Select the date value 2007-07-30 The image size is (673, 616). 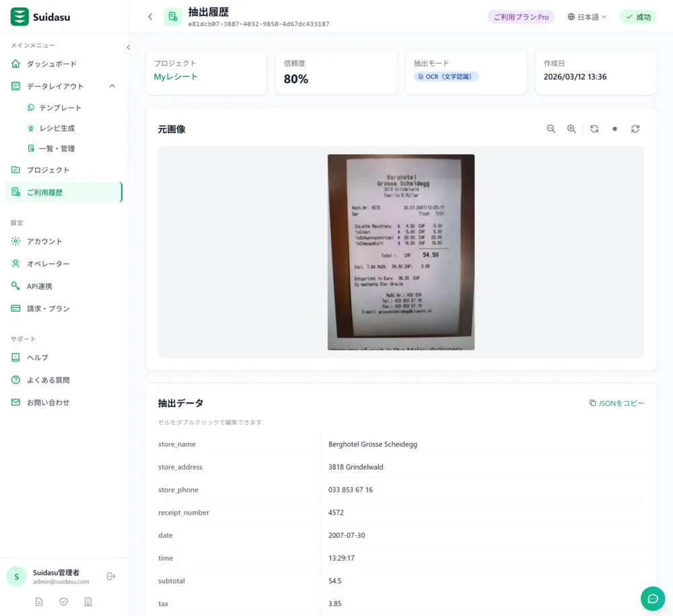point(347,535)
